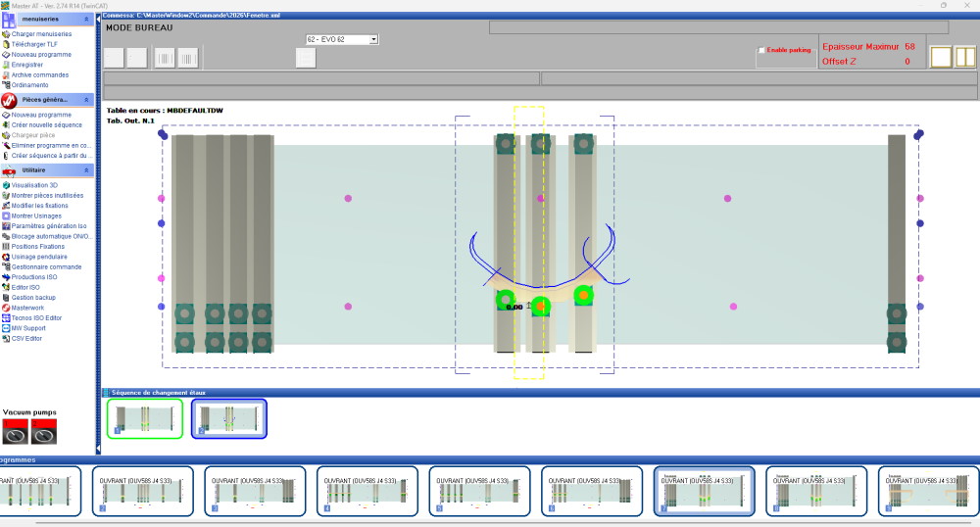The width and height of the screenshot is (980, 527).
Task: Open MW Support
Action: pyautogui.click(x=28, y=328)
